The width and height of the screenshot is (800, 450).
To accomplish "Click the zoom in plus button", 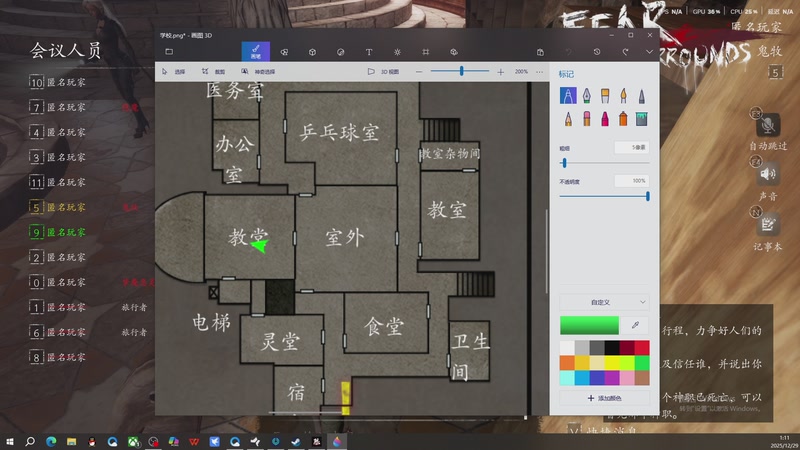I will pyautogui.click(x=501, y=72).
